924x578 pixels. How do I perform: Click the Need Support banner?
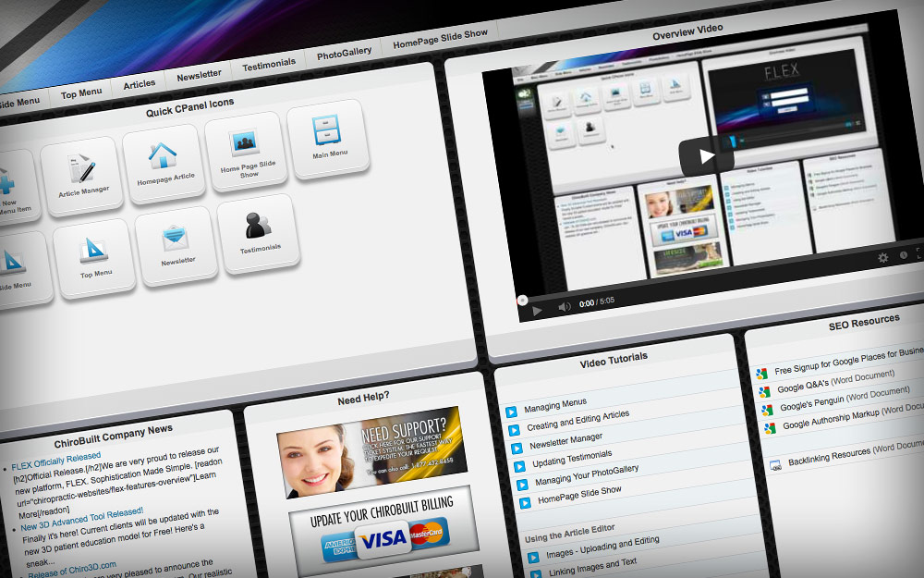[x=371, y=452]
